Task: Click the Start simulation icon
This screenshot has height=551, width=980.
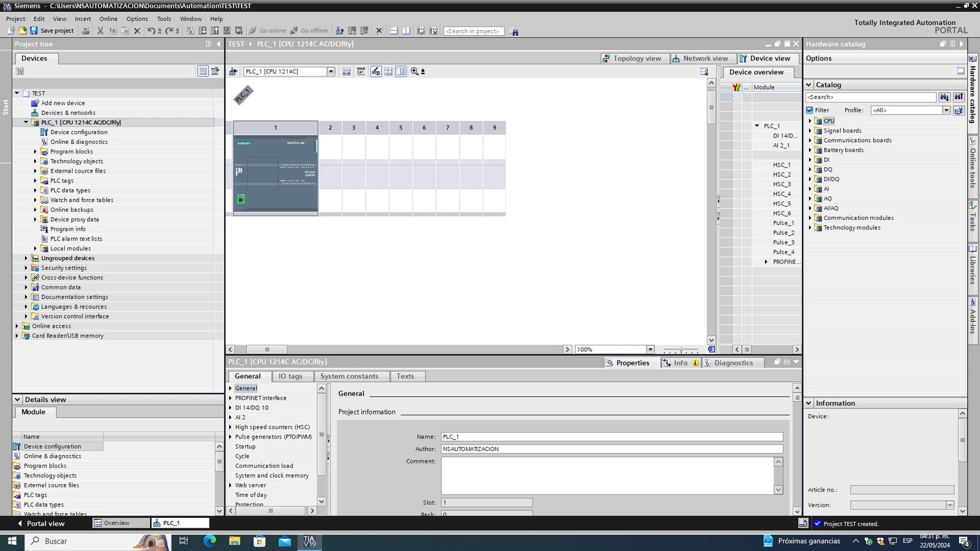Action: [227, 31]
